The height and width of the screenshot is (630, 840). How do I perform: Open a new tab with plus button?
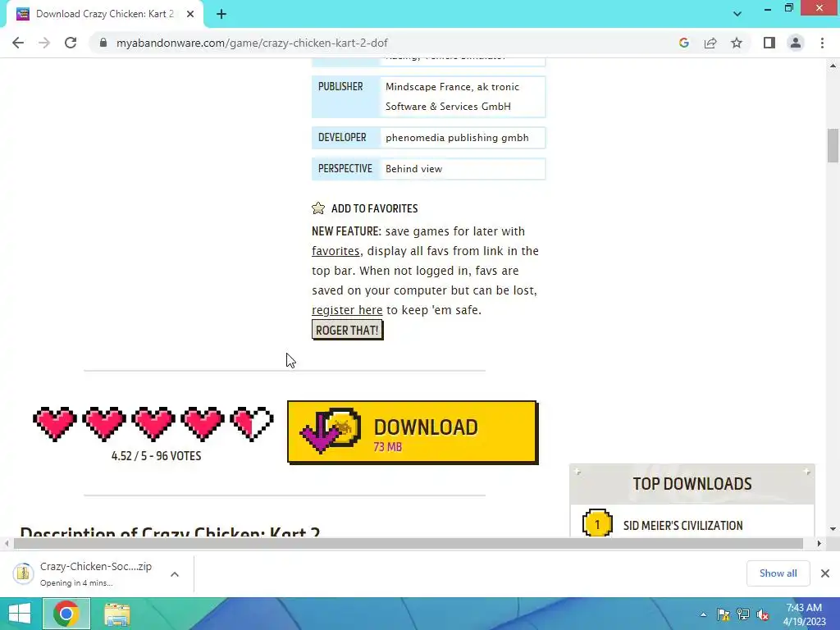pos(221,14)
